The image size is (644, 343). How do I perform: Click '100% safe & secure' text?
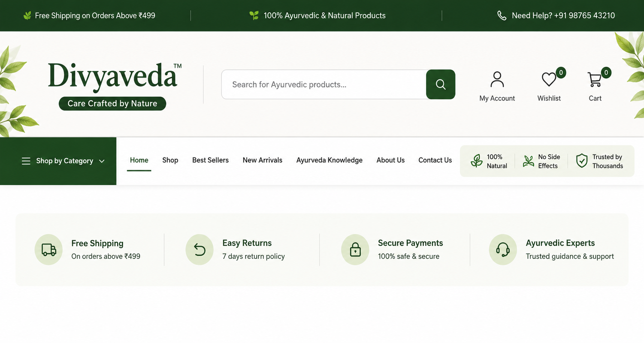409,256
